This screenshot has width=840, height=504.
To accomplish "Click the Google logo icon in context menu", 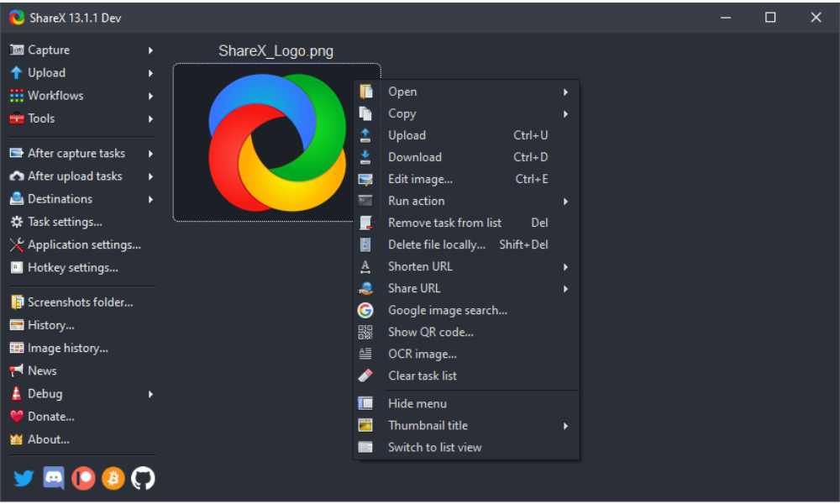I will pyautogui.click(x=365, y=310).
